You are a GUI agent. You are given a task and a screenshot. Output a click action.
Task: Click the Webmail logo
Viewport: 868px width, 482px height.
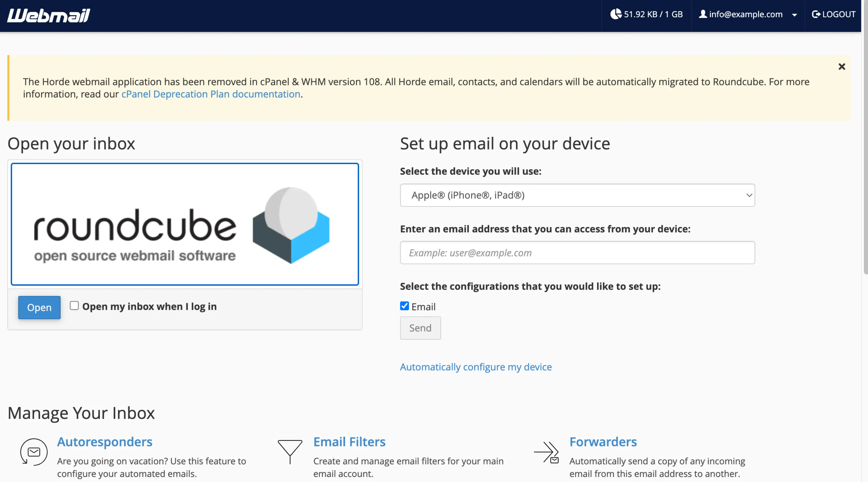[x=49, y=16]
